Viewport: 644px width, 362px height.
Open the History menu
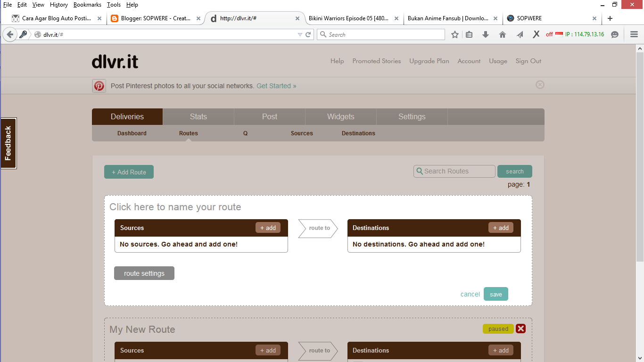pos(59,4)
